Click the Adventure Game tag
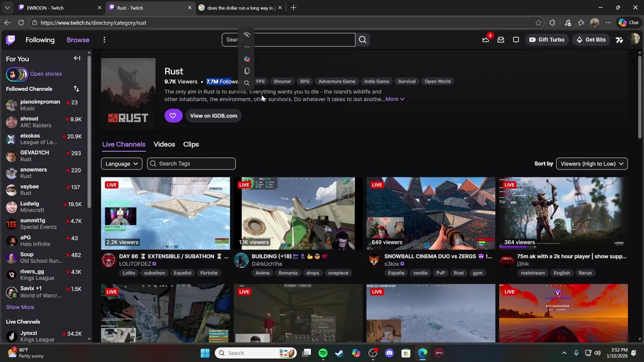This screenshot has height=362, width=644. (x=337, y=81)
